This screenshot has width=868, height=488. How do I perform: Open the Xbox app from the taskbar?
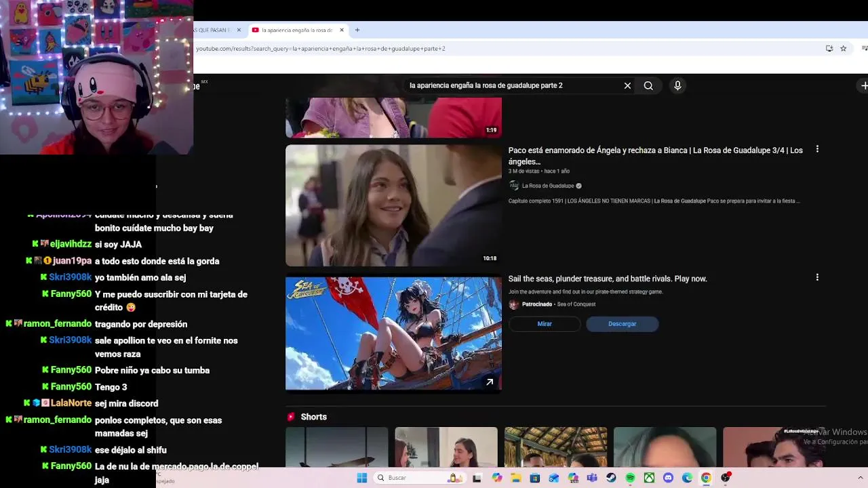[649, 478]
